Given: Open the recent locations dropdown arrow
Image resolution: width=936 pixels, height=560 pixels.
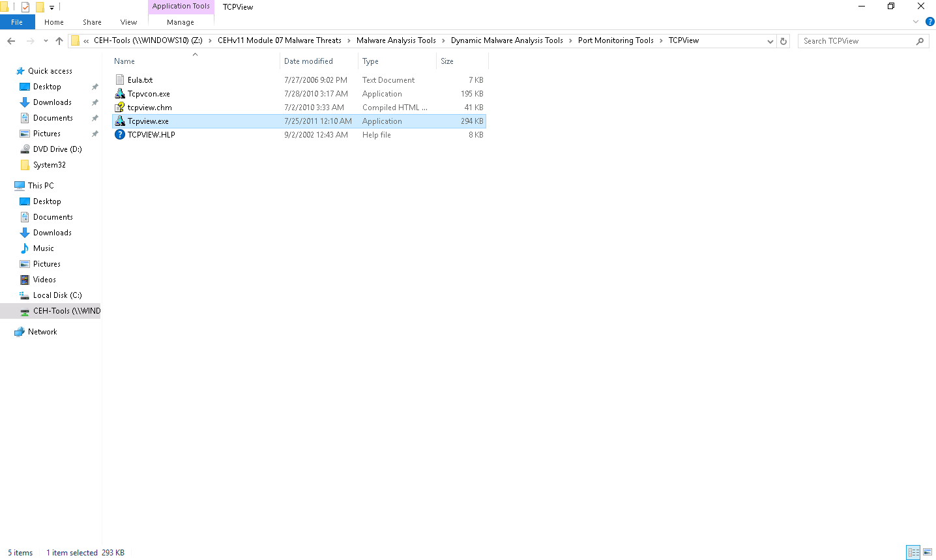Looking at the screenshot, I should [46, 41].
